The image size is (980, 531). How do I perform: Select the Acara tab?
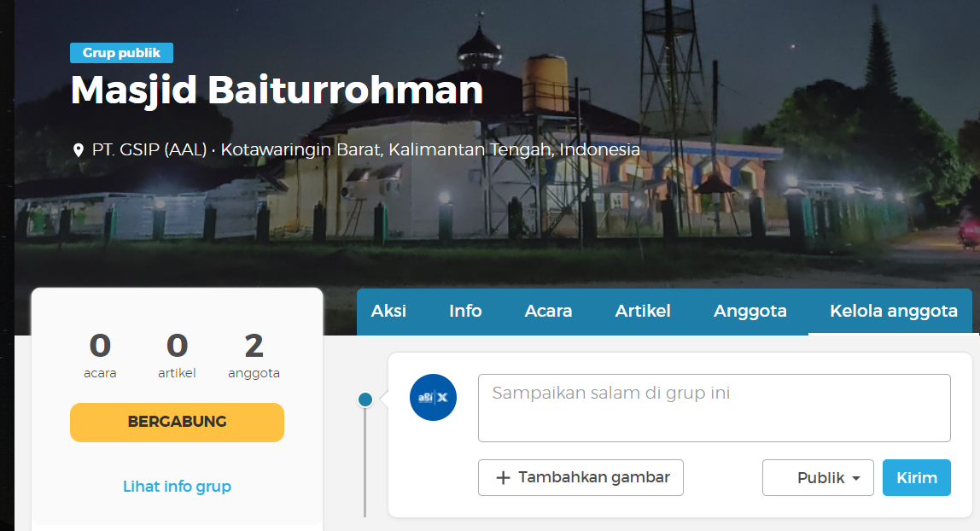pyautogui.click(x=548, y=311)
